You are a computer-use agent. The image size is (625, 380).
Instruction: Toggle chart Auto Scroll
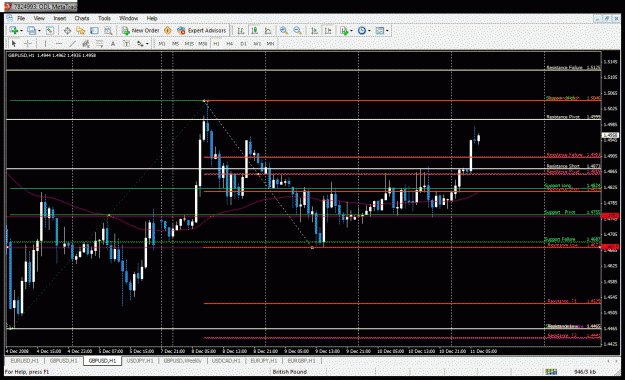(x=314, y=31)
